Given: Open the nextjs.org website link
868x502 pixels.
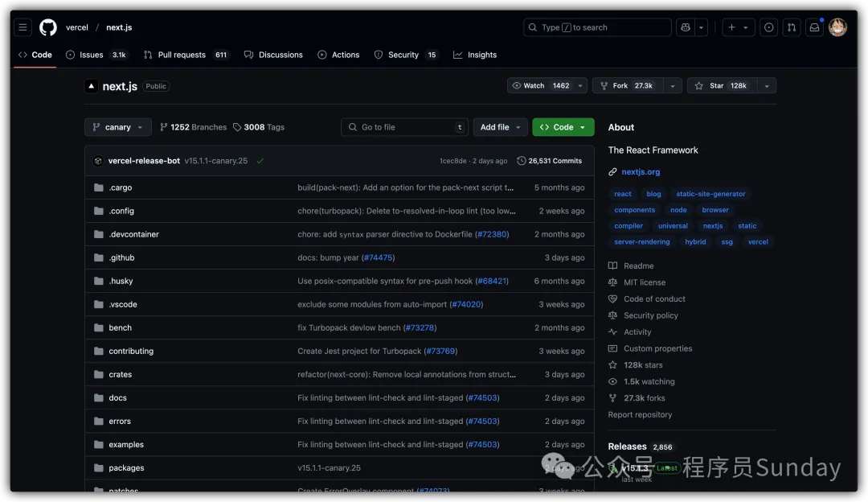Looking at the screenshot, I should point(641,172).
